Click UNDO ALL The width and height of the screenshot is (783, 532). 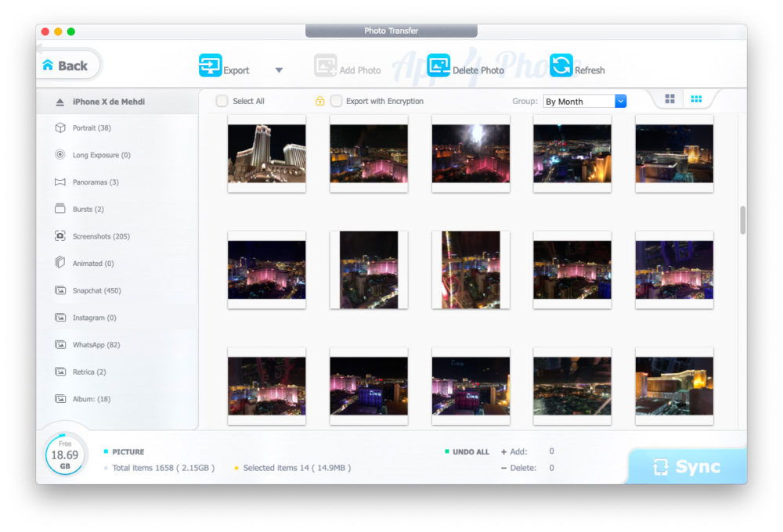tap(470, 452)
